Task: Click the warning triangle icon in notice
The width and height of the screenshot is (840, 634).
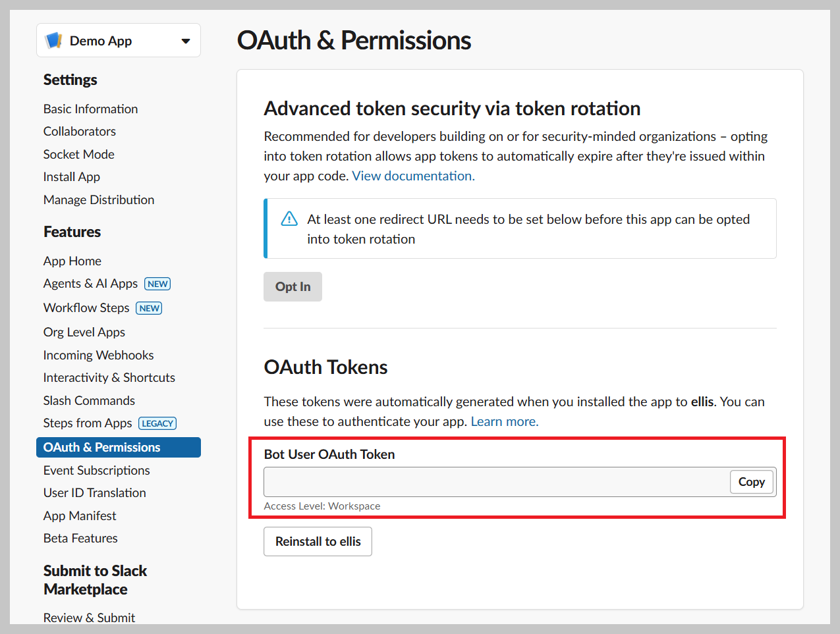Action: (289, 219)
